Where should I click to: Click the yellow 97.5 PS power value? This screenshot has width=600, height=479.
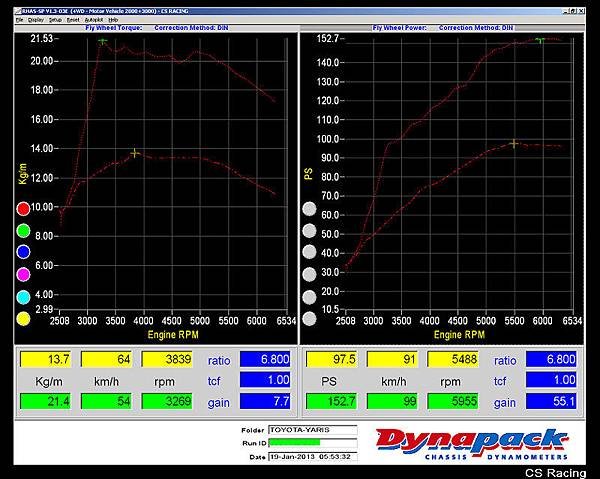pos(332,359)
